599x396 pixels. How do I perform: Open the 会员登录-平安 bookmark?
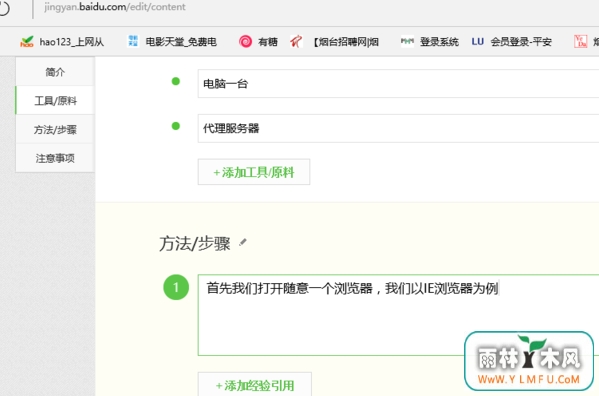[512, 42]
